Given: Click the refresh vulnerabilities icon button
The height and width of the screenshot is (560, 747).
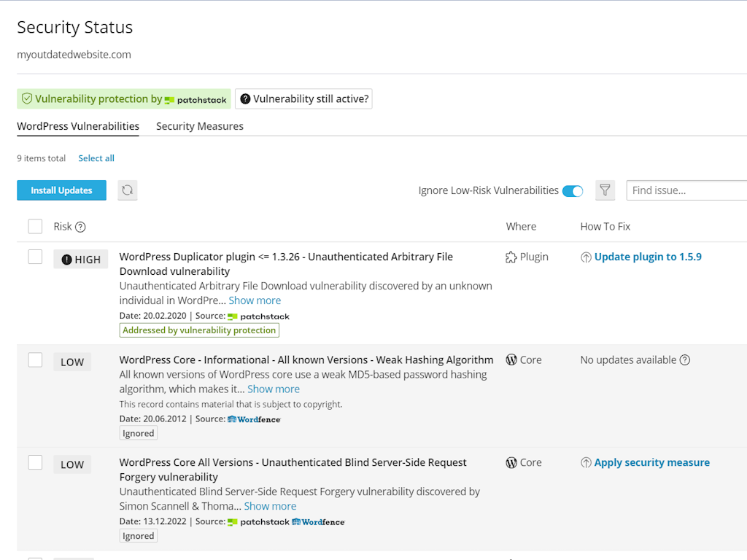Looking at the screenshot, I should pos(128,190).
